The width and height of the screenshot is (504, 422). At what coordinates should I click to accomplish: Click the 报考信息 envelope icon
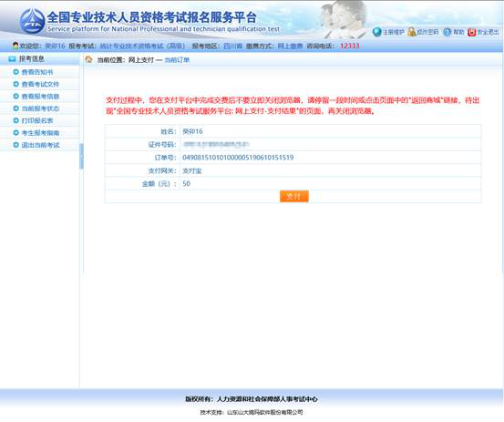tap(12, 59)
